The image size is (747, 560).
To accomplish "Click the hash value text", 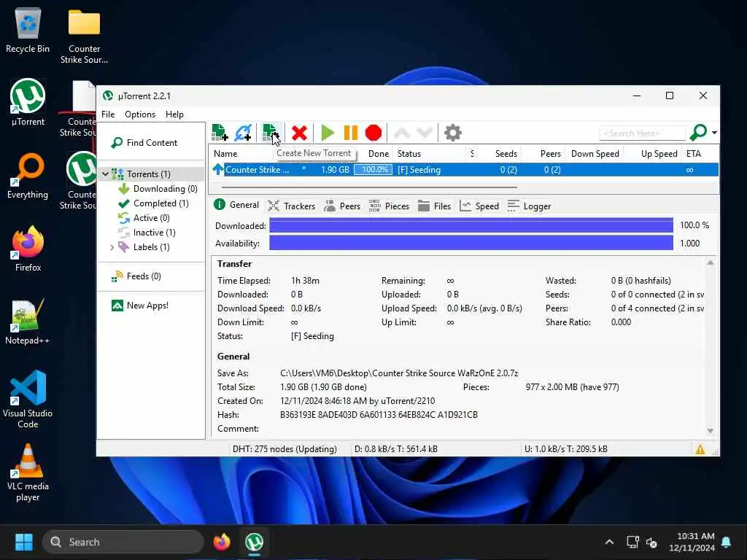I will click(379, 415).
